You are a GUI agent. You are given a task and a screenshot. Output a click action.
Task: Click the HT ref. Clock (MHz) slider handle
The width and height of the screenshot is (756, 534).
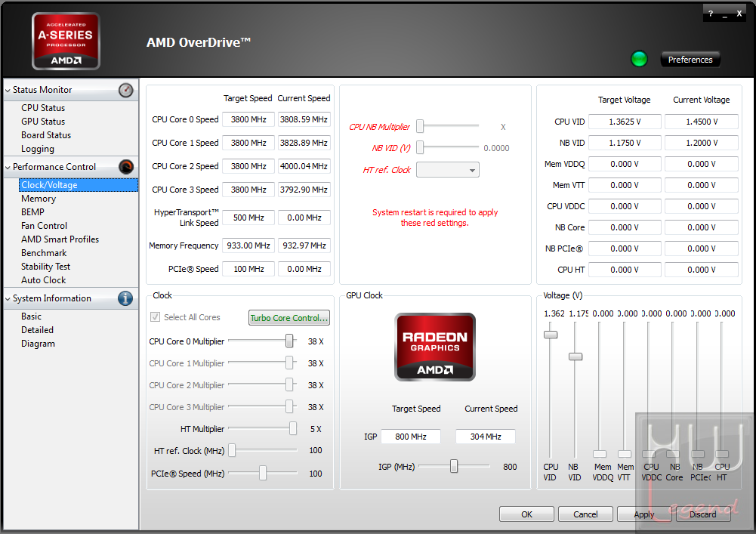pos(232,450)
